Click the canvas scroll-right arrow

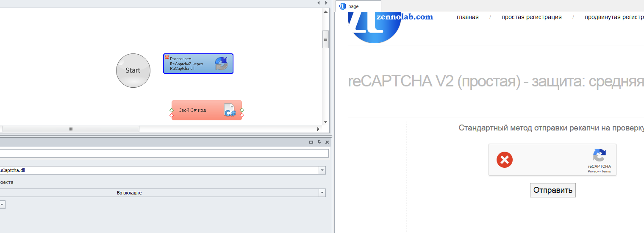pos(319,129)
